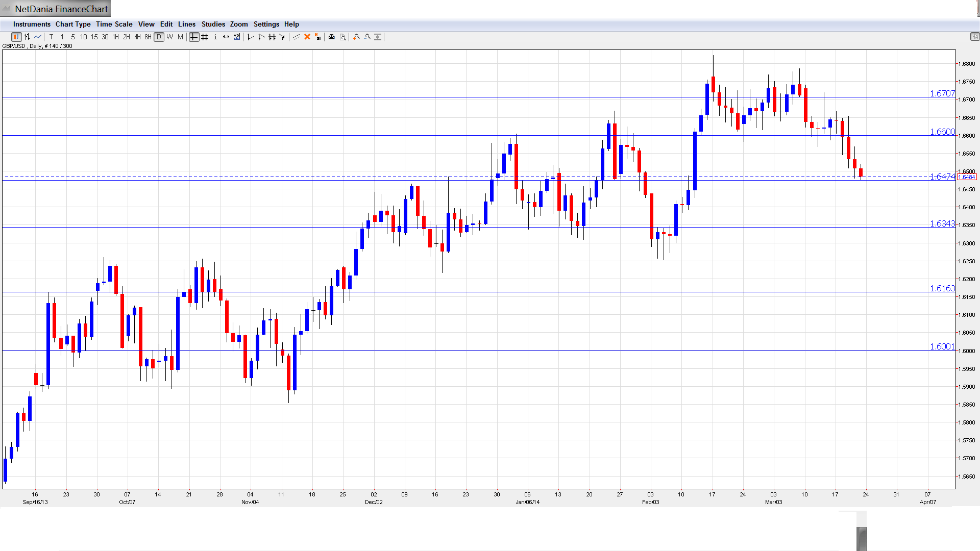Image resolution: width=980 pixels, height=551 pixels.
Task: Select the second line drawing tool
Action: tap(261, 37)
